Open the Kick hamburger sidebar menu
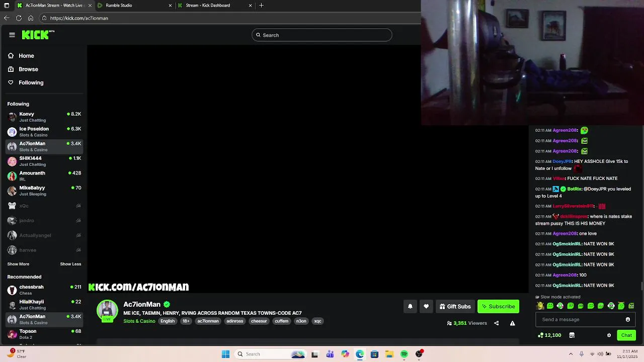 [12, 35]
